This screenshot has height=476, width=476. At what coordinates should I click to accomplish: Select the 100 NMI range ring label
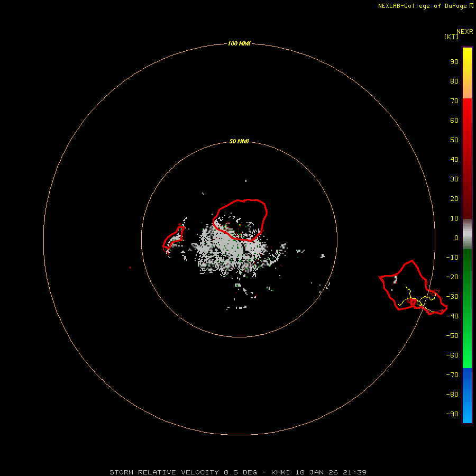(239, 43)
